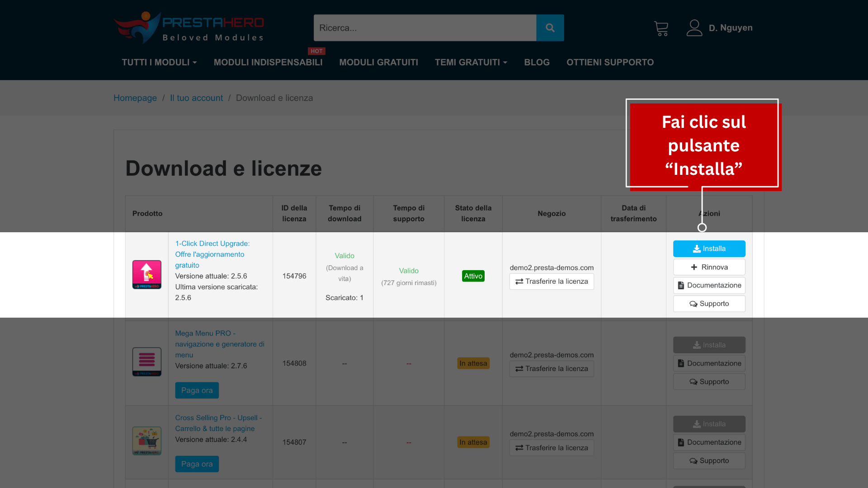Image resolution: width=868 pixels, height=488 pixels.
Task: Expand the Tutti i moduli dropdown menu
Action: pyautogui.click(x=159, y=62)
